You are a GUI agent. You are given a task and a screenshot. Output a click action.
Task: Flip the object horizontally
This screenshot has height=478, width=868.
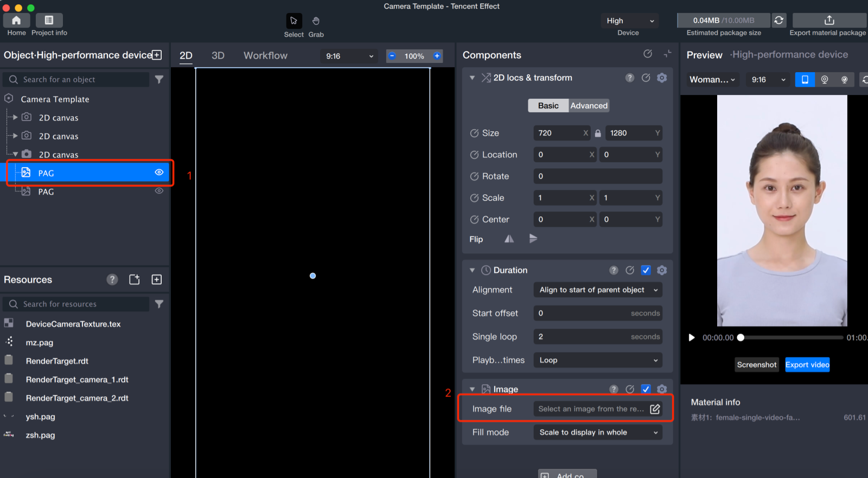click(x=509, y=239)
